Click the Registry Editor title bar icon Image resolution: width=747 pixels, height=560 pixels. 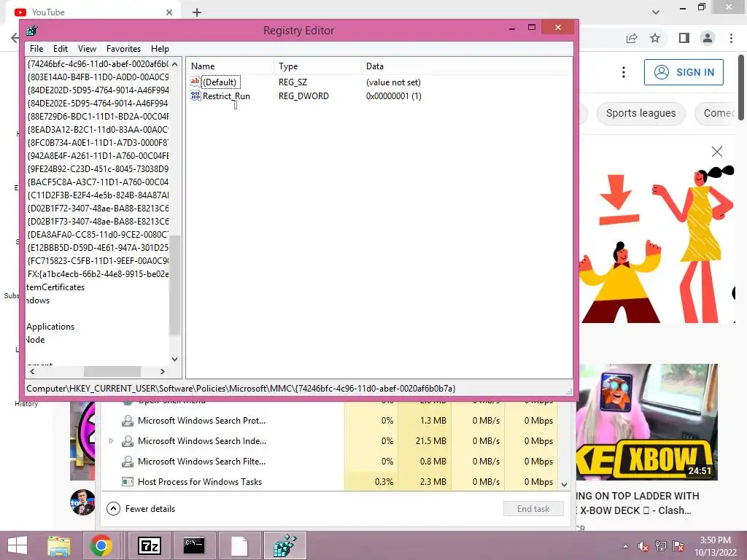coord(32,31)
